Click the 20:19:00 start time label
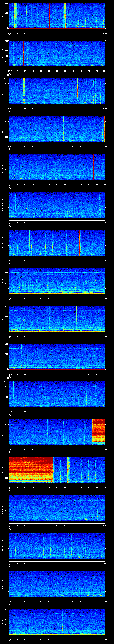The height and width of the screenshot is (644, 114). (x=9, y=147)
